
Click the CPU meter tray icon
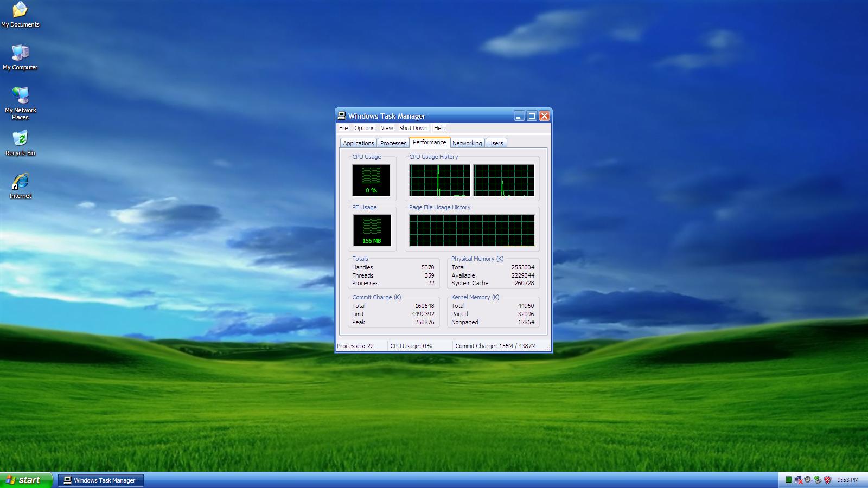[x=788, y=479]
